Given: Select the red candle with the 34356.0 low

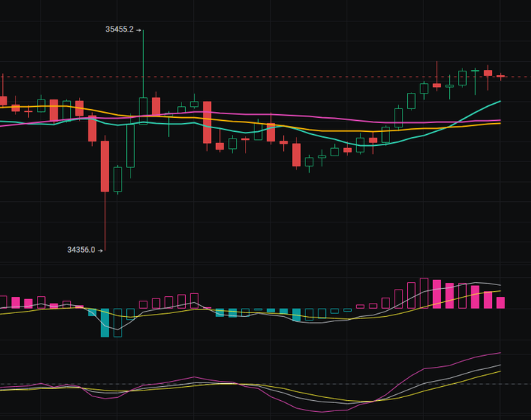Looking at the screenshot, I should point(105,166).
